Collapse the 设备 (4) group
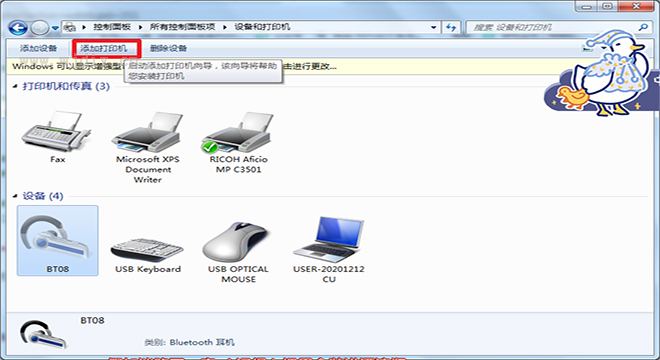660x360 pixels. click(15, 196)
